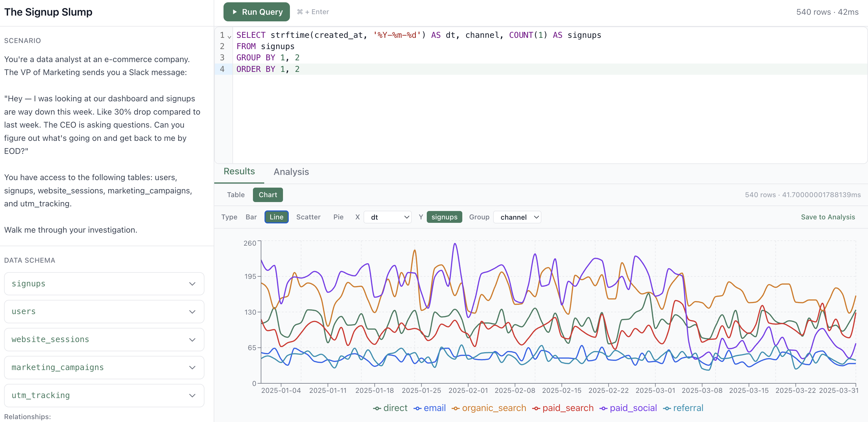This screenshot has width=868, height=422.
Task: Open the X-axis dropdown showing dt
Action: point(388,217)
